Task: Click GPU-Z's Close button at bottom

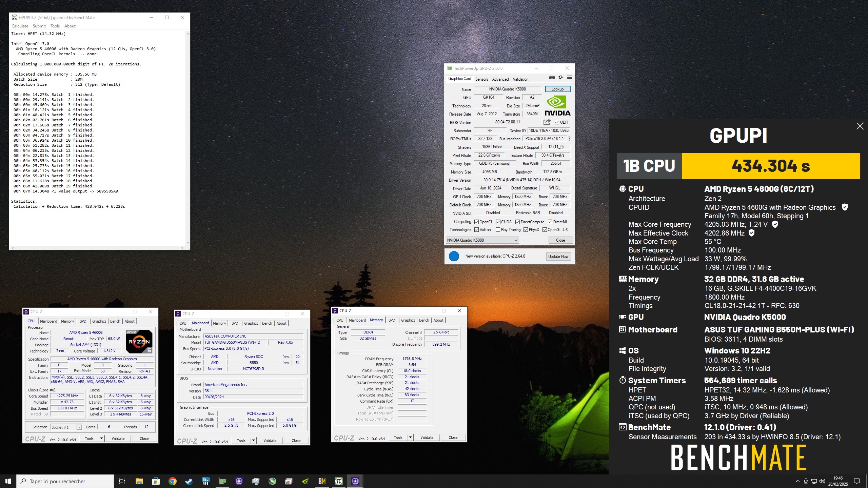Action: [560, 240]
